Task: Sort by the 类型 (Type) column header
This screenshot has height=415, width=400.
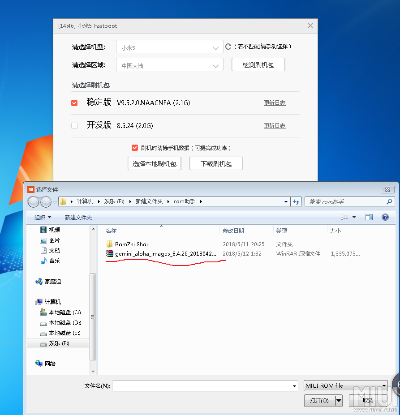Action: pyautogui.click(x=281, y=230)
